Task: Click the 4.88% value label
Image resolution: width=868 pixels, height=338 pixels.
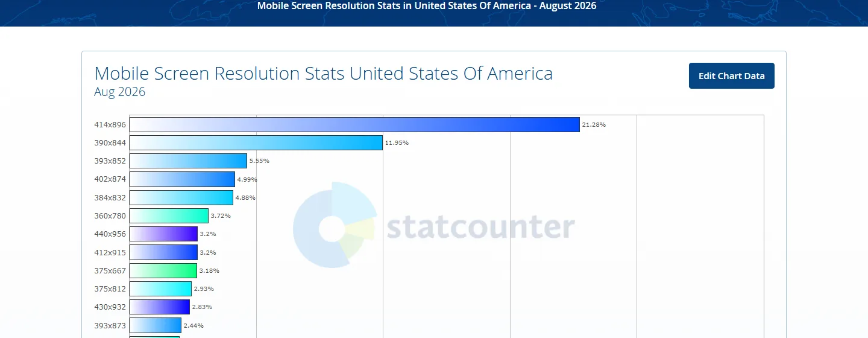Action: coord(245,197)
